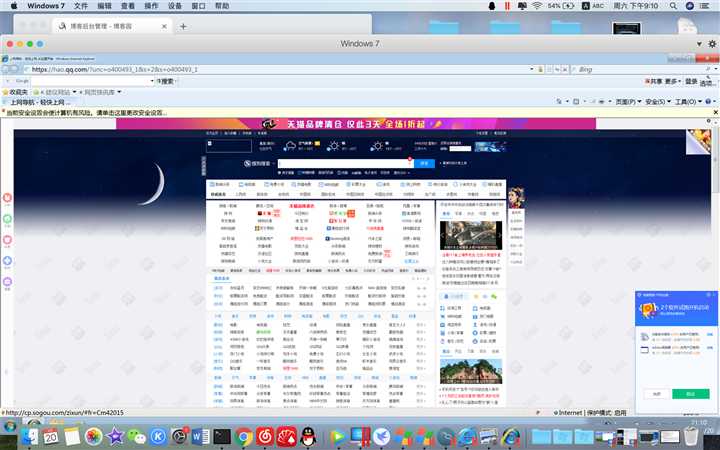Click 登录 in the IE toolbar
The image size is (720, 450).
pyautogui.click(x=691, y=81)
